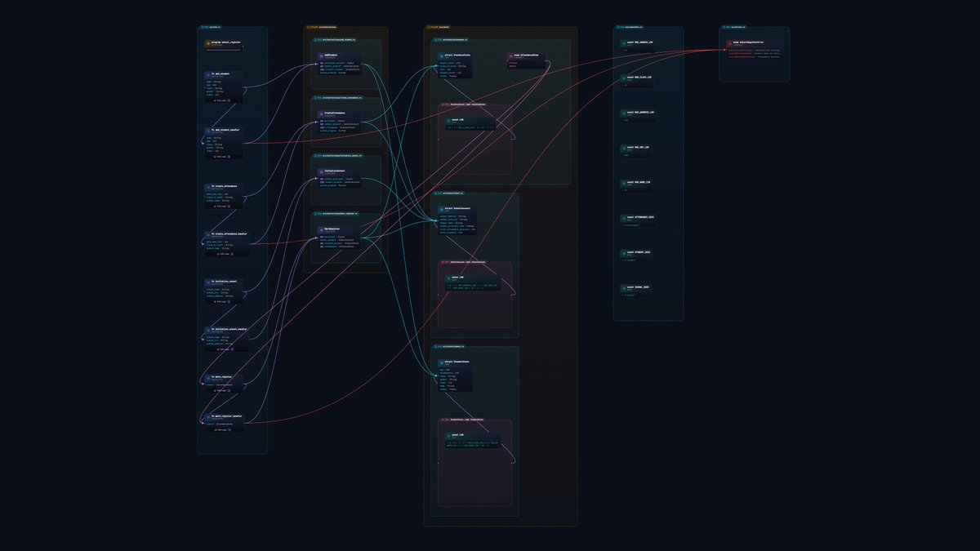Click the fn initialize_school node icon
Screen dimensions: 980x551
click(x=208, y=282)
